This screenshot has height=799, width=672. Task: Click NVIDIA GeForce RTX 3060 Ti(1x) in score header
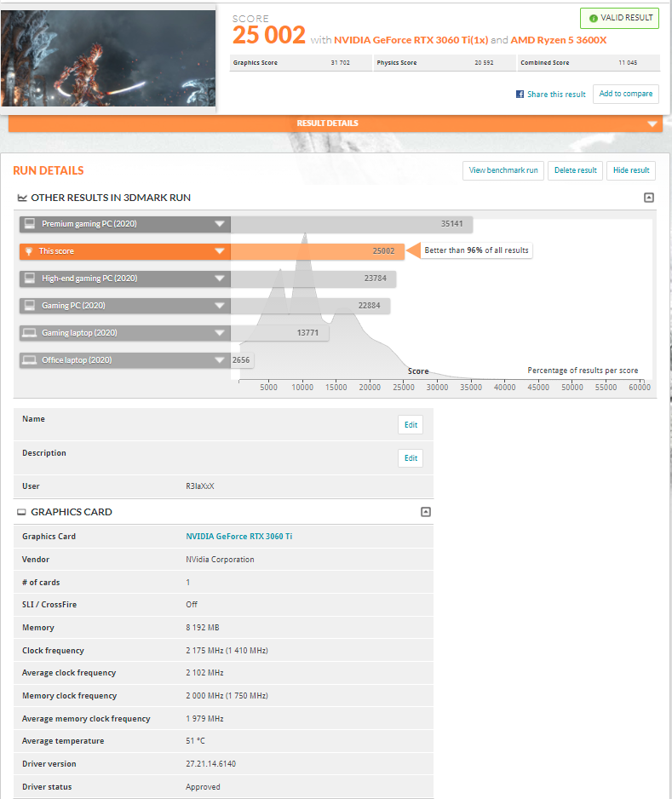(411, 40)
